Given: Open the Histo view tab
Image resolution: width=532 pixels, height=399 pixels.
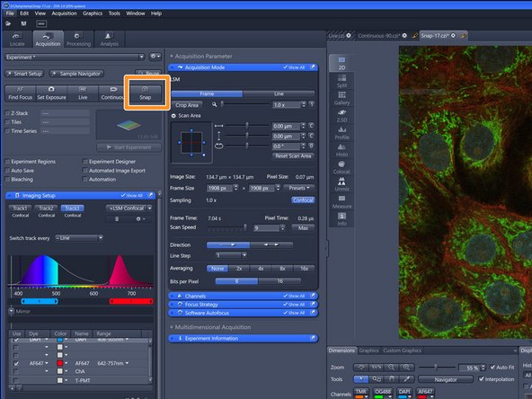Looking at the screenshot, I should 341,149.
